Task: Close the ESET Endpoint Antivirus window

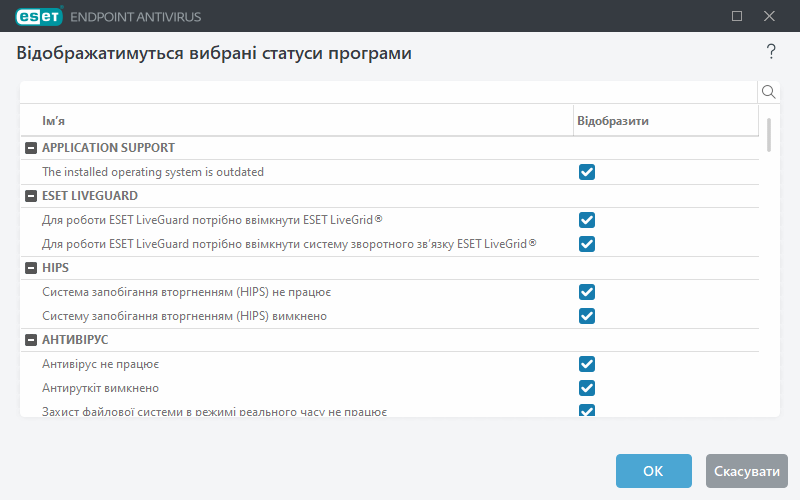Action: [x=769, y=16]
